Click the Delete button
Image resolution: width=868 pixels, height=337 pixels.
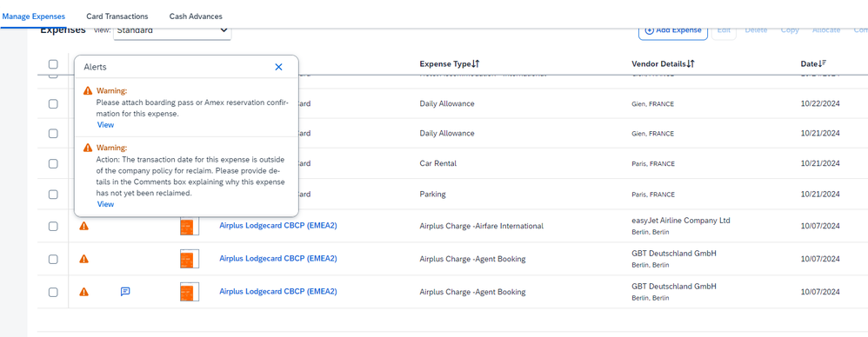(x=756, y=30)
